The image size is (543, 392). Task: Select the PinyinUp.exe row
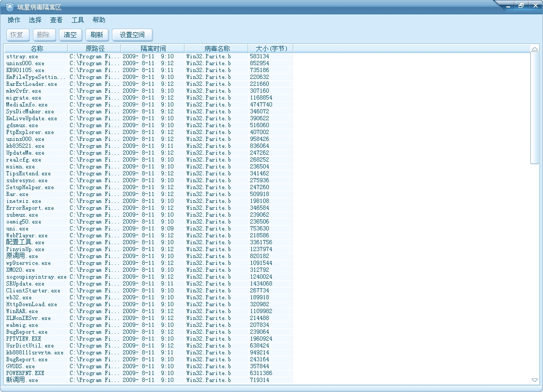149,249
